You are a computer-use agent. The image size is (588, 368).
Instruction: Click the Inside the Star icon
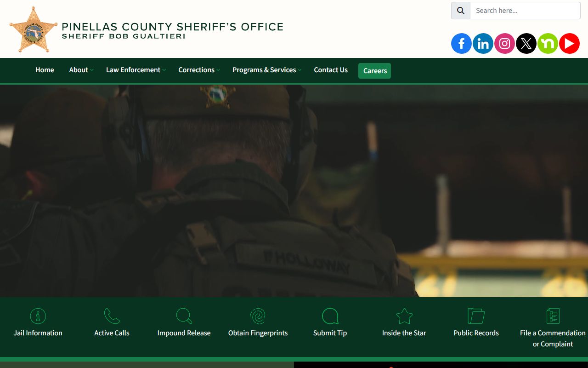(x=404, y=316)
